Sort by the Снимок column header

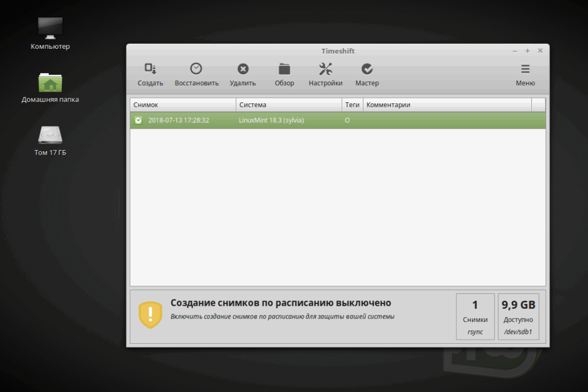point(183,105)
